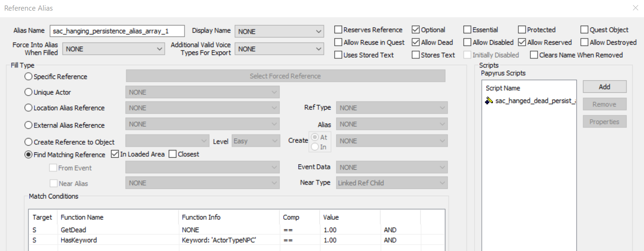Enable the Closest checkbox

(173, 154)
